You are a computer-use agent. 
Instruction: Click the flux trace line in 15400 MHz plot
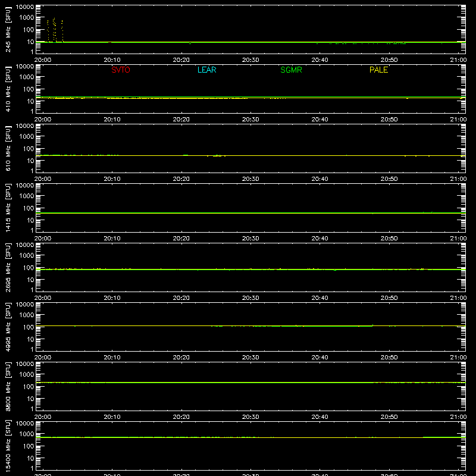click(x=250, y=437)
